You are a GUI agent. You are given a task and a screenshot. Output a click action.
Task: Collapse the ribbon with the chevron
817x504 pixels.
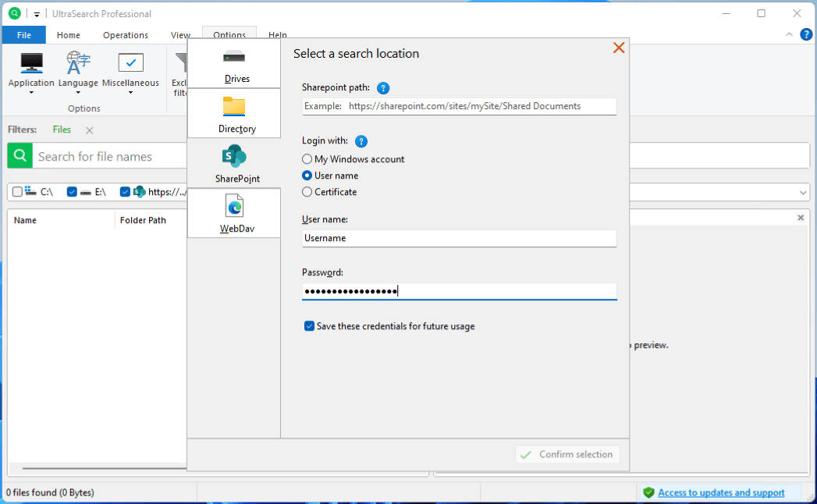[x=789, y=34]
